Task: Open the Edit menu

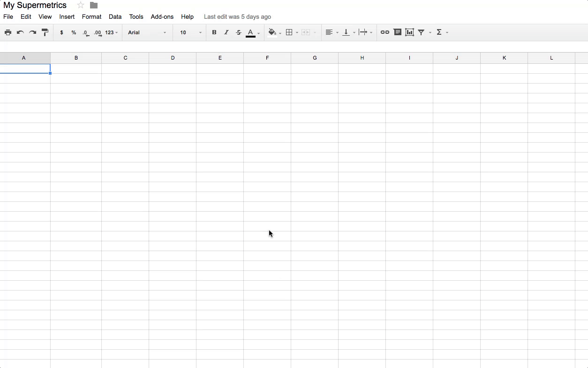Action: tap(26, 16)
